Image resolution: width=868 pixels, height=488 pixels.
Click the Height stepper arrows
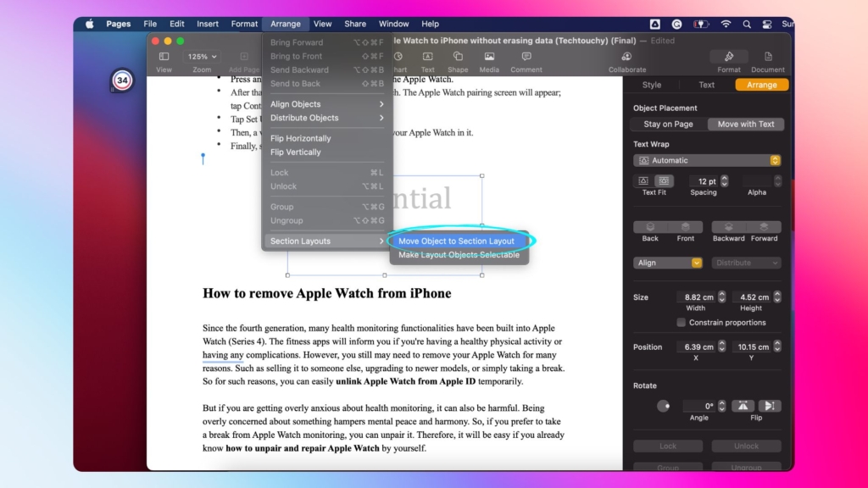[x=777, y=297]
